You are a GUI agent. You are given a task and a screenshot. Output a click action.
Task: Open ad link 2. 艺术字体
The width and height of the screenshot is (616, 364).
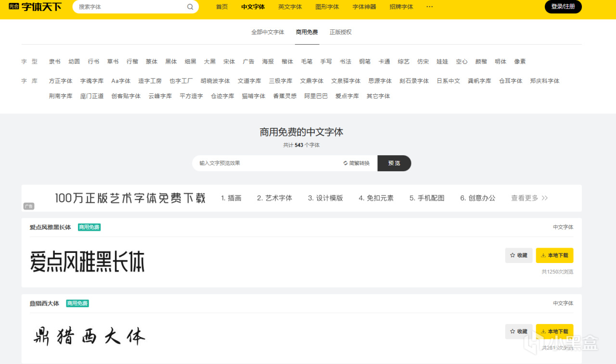(x=275, y=198)
